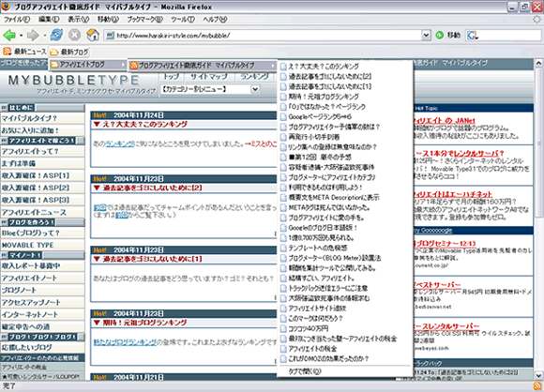This screenshot has height=392, width=544.
Task: Open the ツール(T) menu
Action: pos(183,20)
